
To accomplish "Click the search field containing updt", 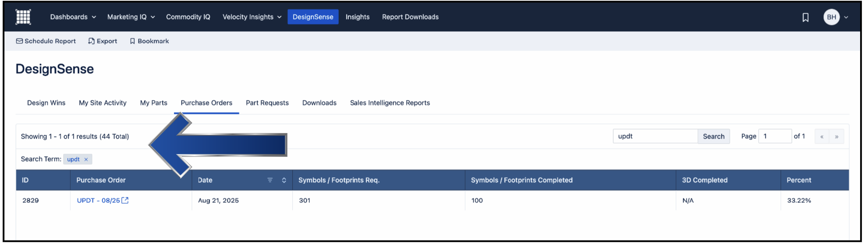I will click(x=655, y=136).
